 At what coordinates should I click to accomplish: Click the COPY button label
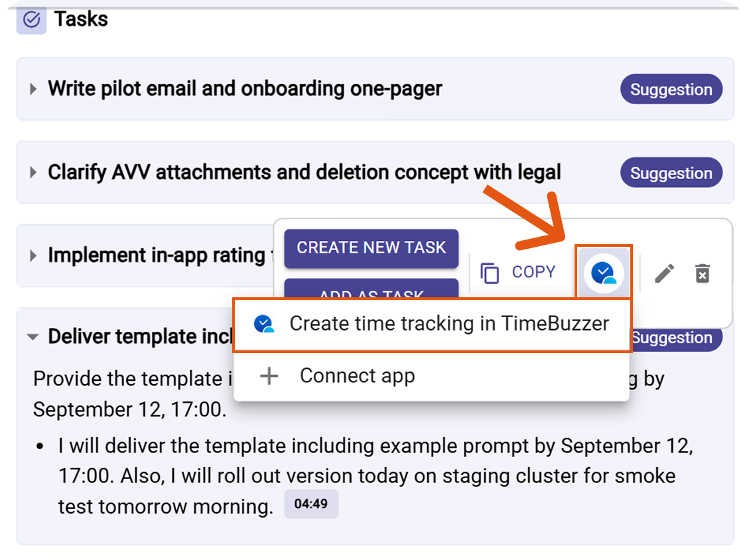[533, 273]
